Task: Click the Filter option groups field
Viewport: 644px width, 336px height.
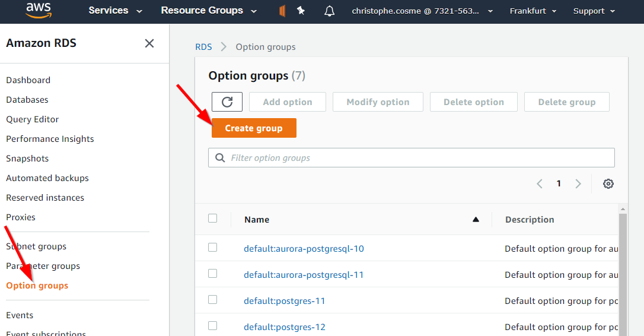Action: 412,158
